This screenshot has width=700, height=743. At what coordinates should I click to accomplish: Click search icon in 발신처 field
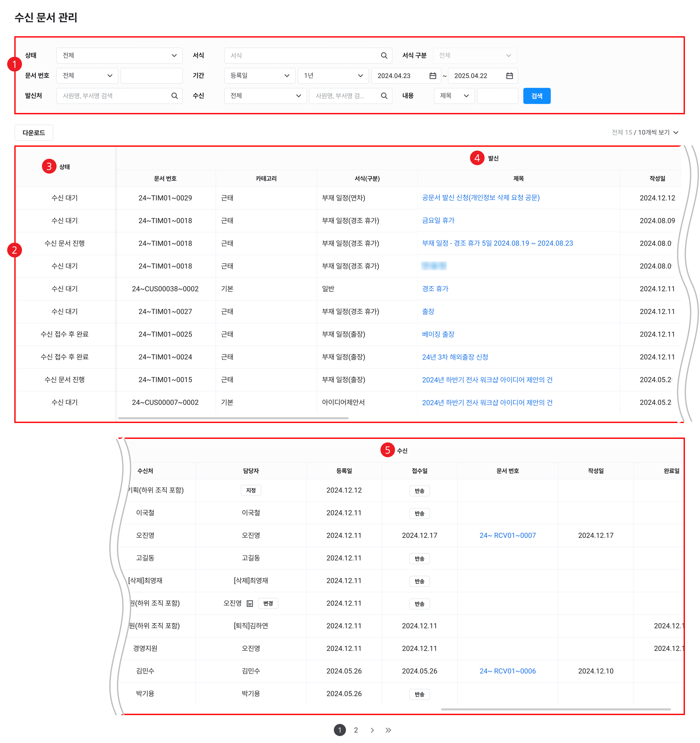click(174, 96)
